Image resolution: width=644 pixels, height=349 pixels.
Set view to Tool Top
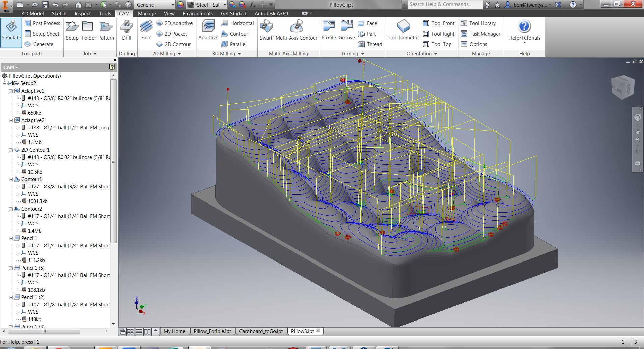(x=437, y=44)
